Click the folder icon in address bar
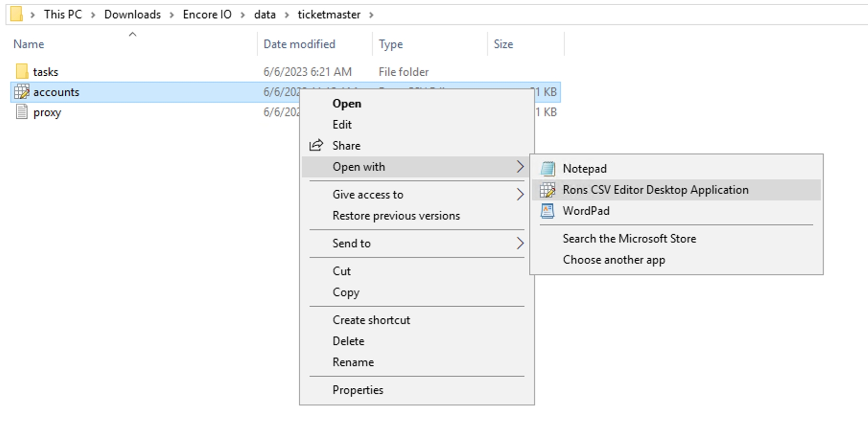868x428 pixels. 16,14
